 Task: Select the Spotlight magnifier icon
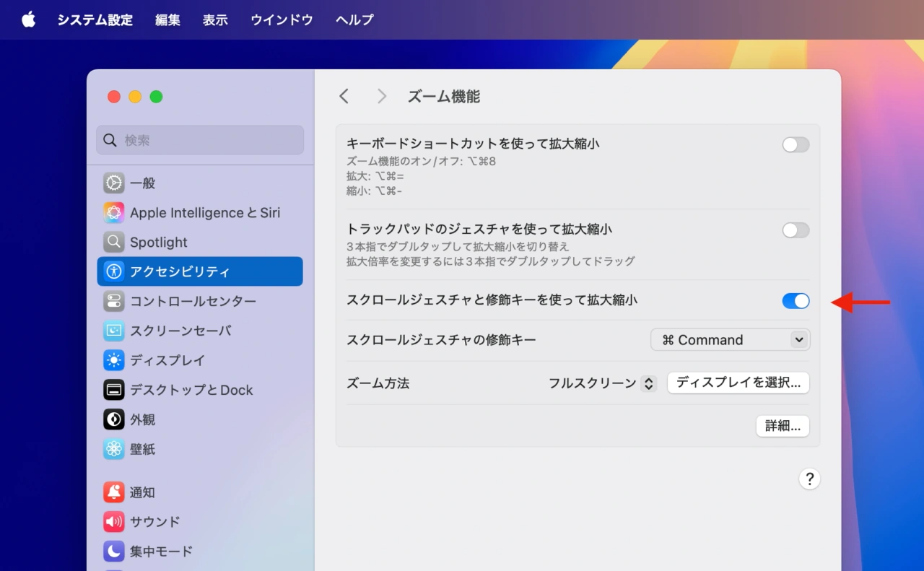[113, 243]
